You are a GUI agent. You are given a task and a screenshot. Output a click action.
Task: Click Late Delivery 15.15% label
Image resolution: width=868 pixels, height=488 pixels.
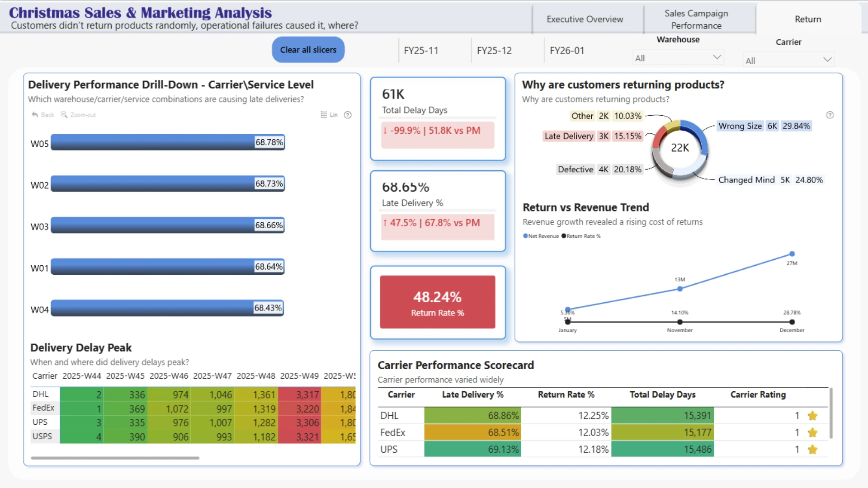tap(593, 136)
